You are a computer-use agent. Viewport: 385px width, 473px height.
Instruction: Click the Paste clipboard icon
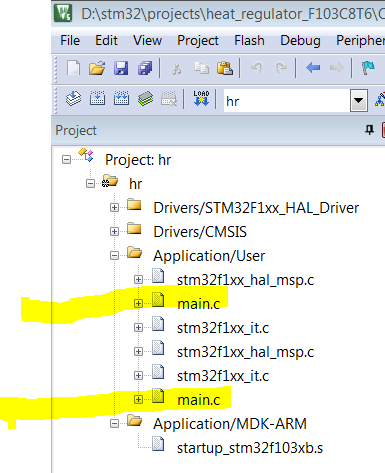point(225,68)
